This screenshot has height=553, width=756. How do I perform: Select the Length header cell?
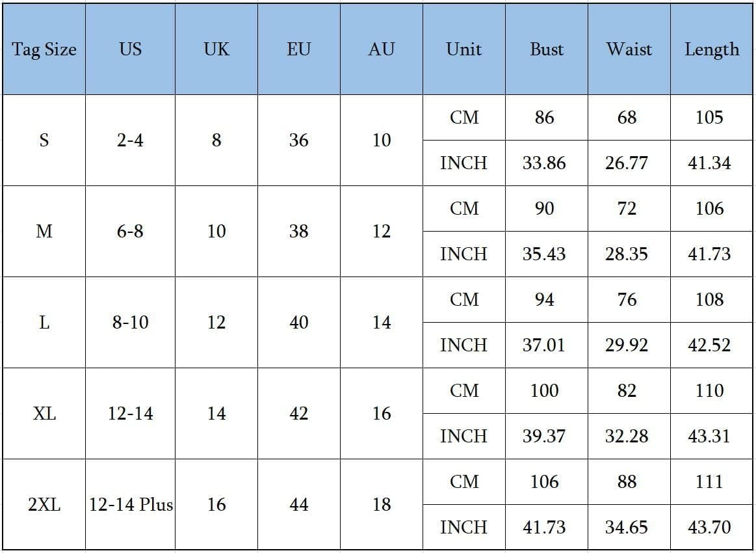click(711, 49)
